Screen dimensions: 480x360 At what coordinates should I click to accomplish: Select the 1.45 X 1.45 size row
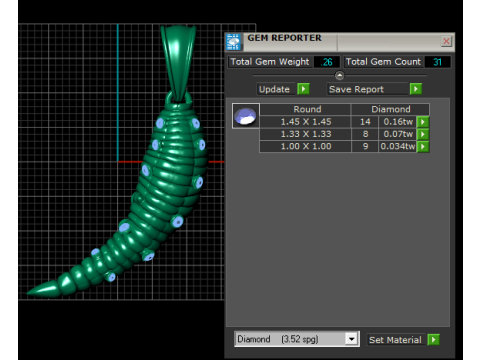tap(305, 122)
